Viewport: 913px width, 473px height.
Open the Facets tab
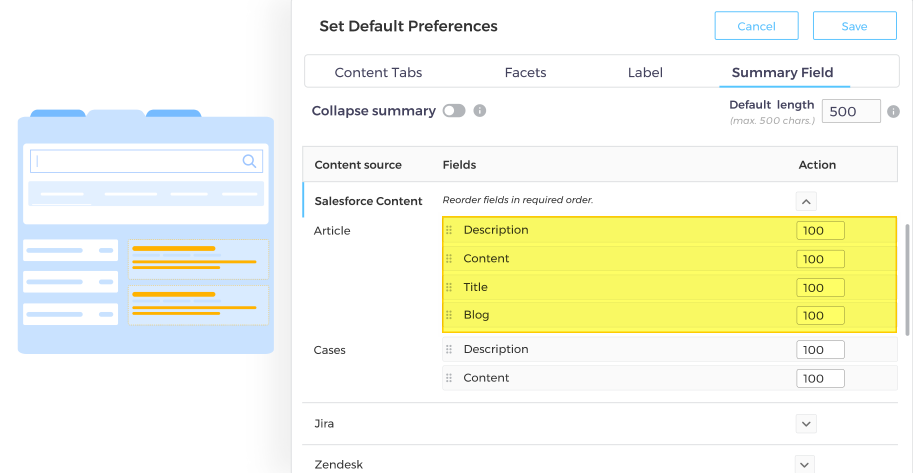click(x=525, y=73)
